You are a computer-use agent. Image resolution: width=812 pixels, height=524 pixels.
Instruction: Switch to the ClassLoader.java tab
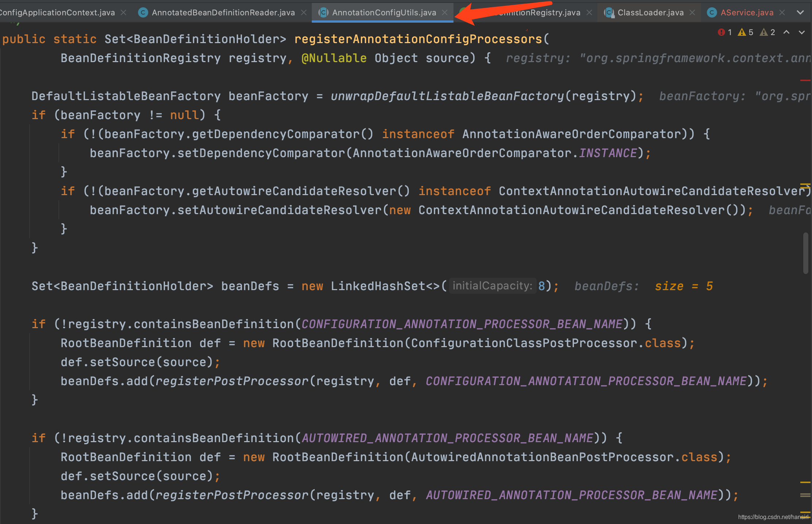point(650,13)
